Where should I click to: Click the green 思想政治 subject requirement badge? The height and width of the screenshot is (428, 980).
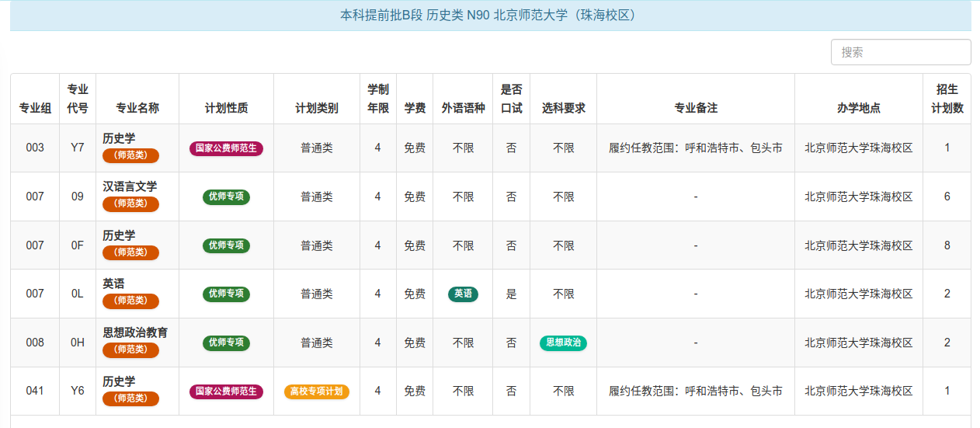[564, 343]
